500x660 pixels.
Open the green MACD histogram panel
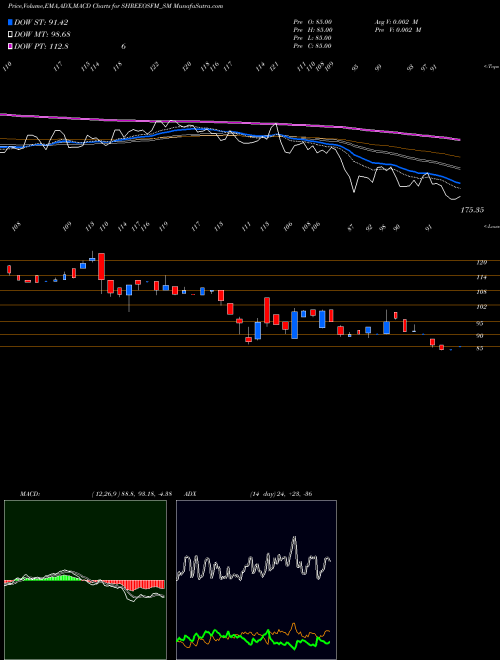pyautogui.click(x=85, y=580)
